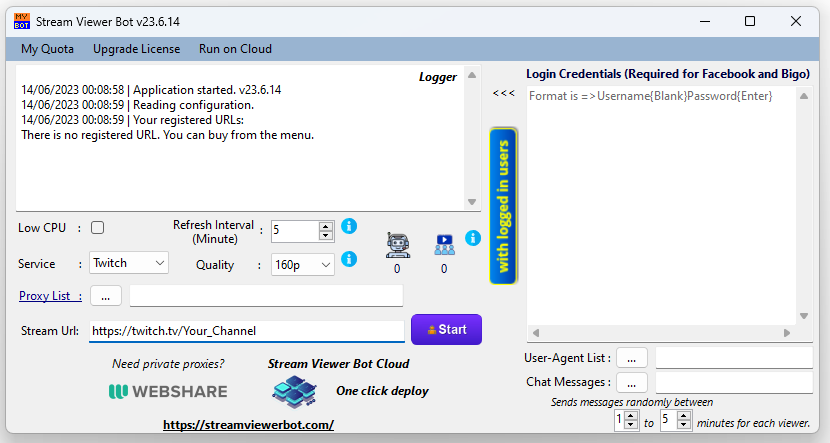Click the 'Your registered URLs:' log line
The height and width of the screenshot is (443, 830).
pyautogui.click(x=132, y=120)
